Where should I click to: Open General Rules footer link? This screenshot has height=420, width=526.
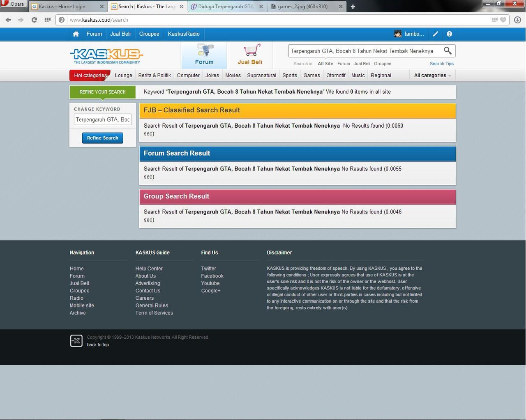152,305
